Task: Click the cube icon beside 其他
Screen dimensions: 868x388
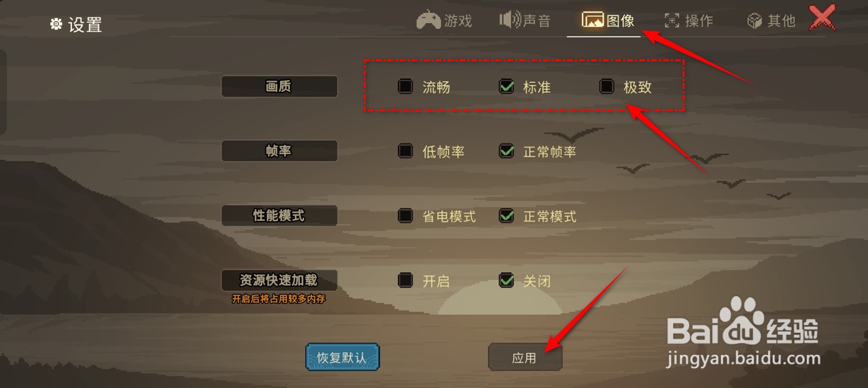Action: pyautogui.click(x=754, y=21)
